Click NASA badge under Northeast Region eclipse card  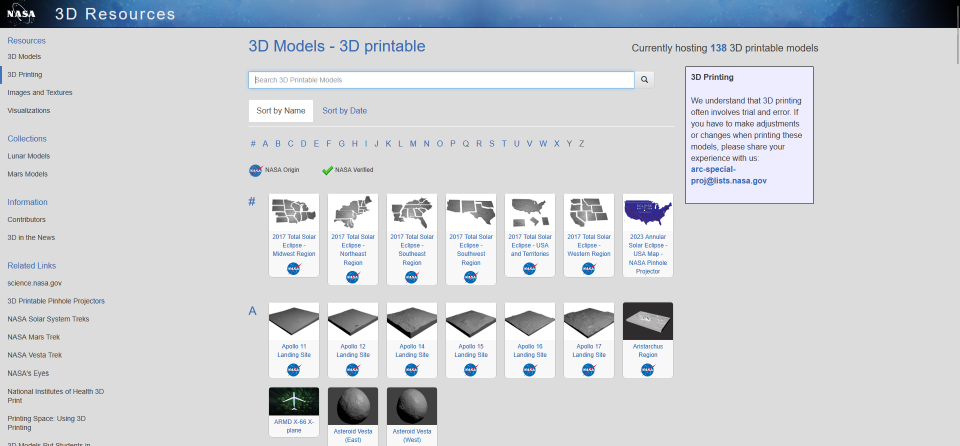click(353, 277)
